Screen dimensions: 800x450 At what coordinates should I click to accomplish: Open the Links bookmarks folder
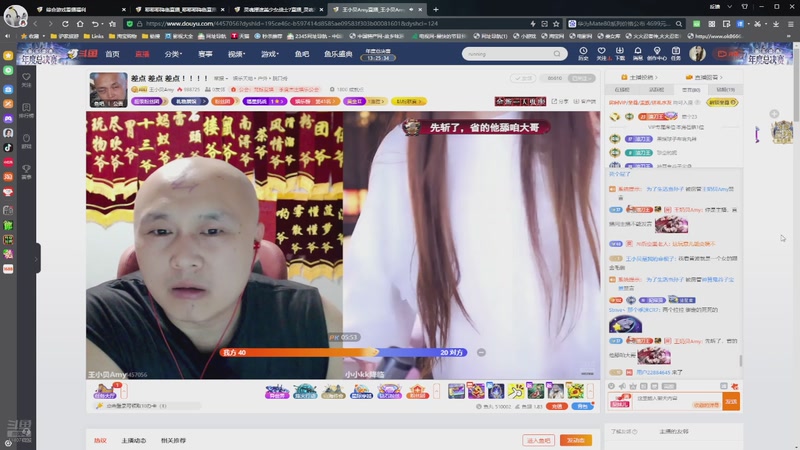pyautogui.click(x=93, y=36)
